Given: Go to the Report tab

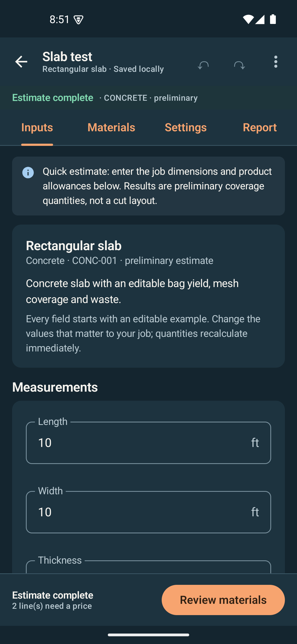Looking at the screenshot, I should (x=260, y=127).
